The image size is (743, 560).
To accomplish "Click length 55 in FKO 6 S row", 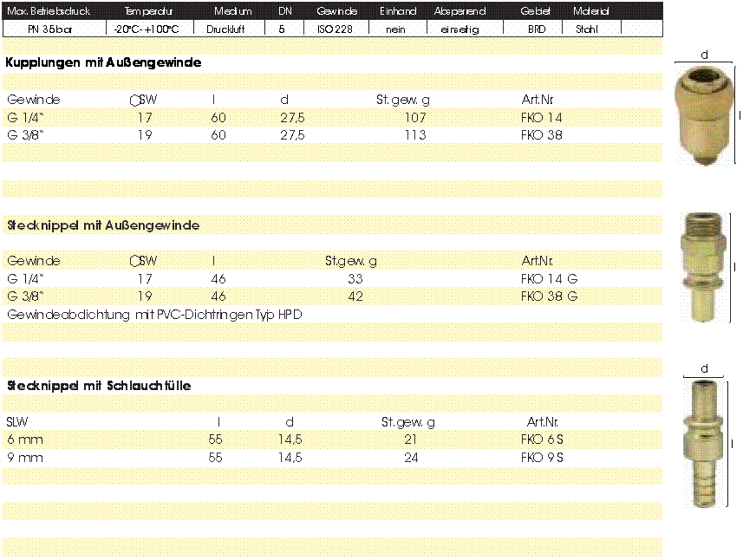I will (216, 440).
